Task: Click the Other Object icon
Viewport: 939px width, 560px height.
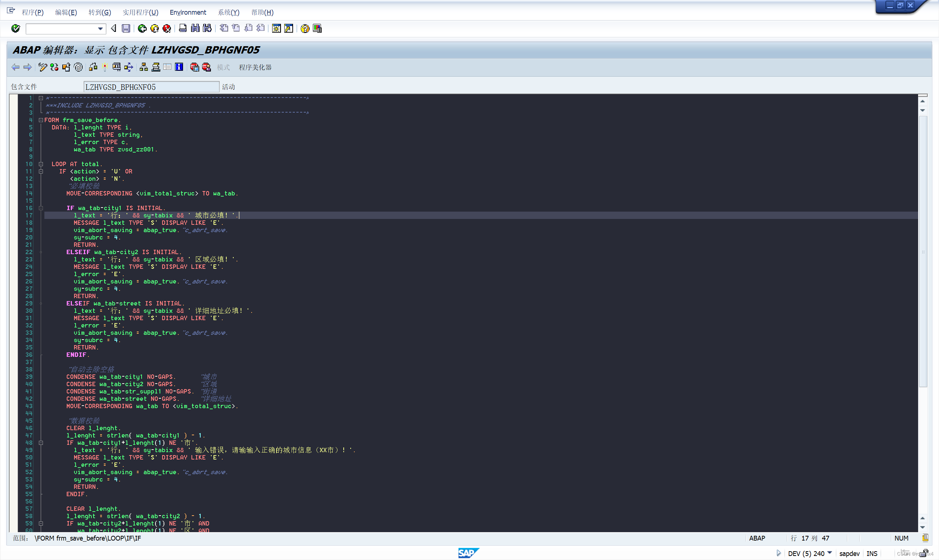Action: [x=66, y=67]
